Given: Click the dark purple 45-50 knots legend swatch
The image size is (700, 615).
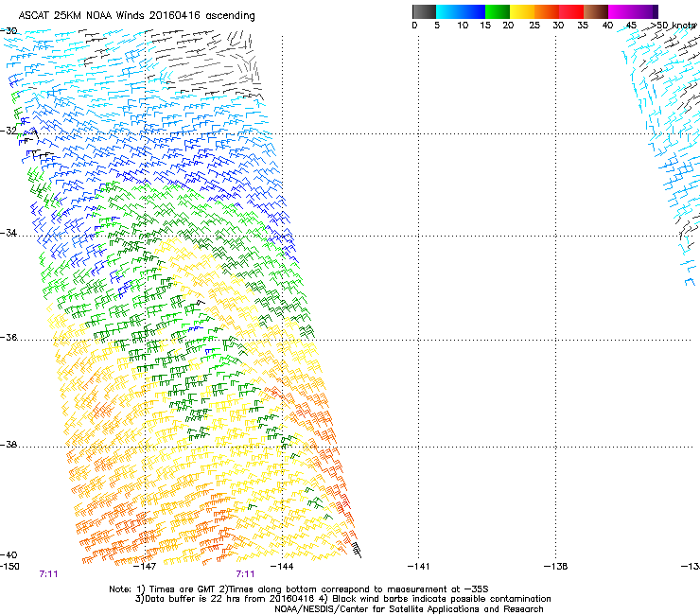Looking at the screenshot, I should point(645,11).
